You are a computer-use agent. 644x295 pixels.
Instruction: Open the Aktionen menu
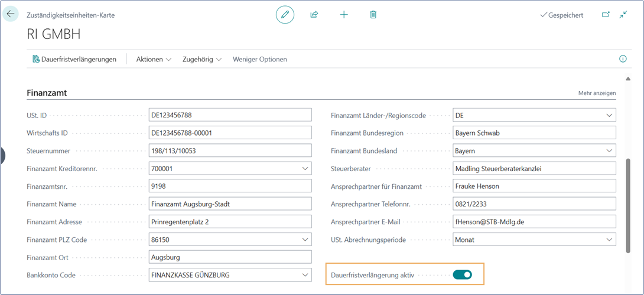click(154, 59)
